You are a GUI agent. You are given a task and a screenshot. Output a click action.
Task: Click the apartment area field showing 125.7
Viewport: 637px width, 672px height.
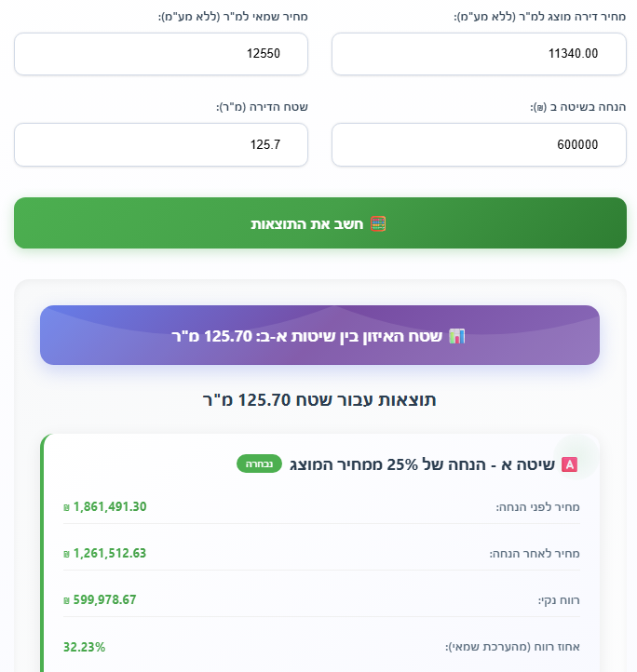[161, 144]
